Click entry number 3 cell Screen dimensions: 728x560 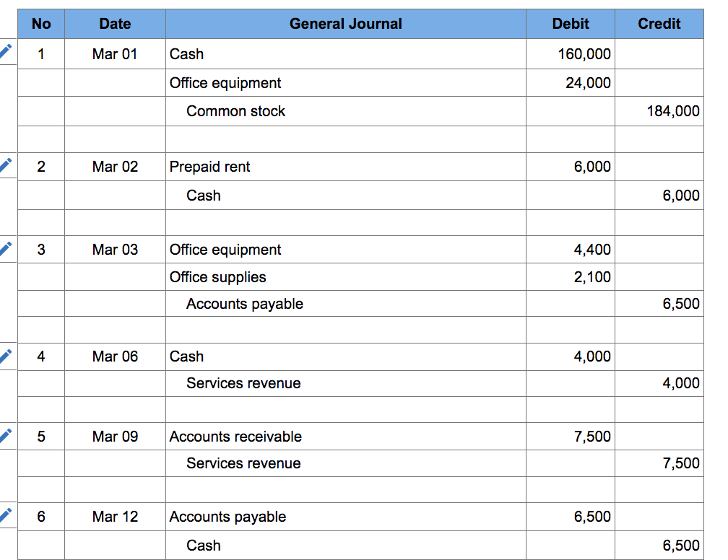(41, 250)
